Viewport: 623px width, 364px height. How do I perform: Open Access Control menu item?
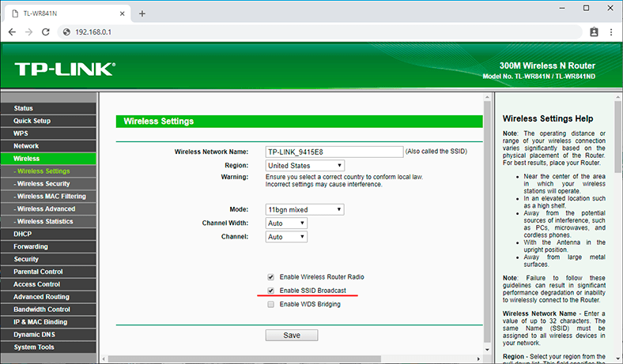coord(48,284)
